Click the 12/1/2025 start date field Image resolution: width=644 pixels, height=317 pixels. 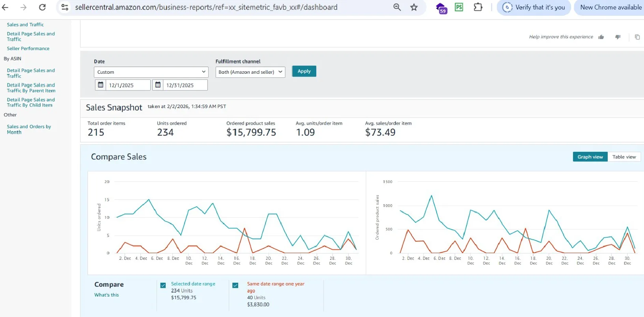pyautogui.click(x=128, y=85)
